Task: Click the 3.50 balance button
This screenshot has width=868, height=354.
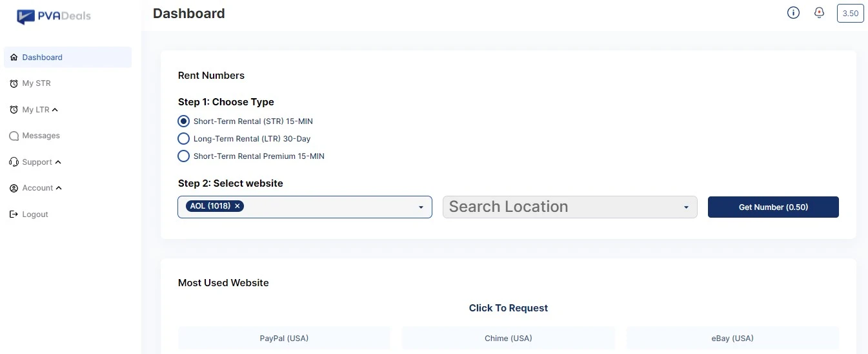Action: [x=850, y=14]
